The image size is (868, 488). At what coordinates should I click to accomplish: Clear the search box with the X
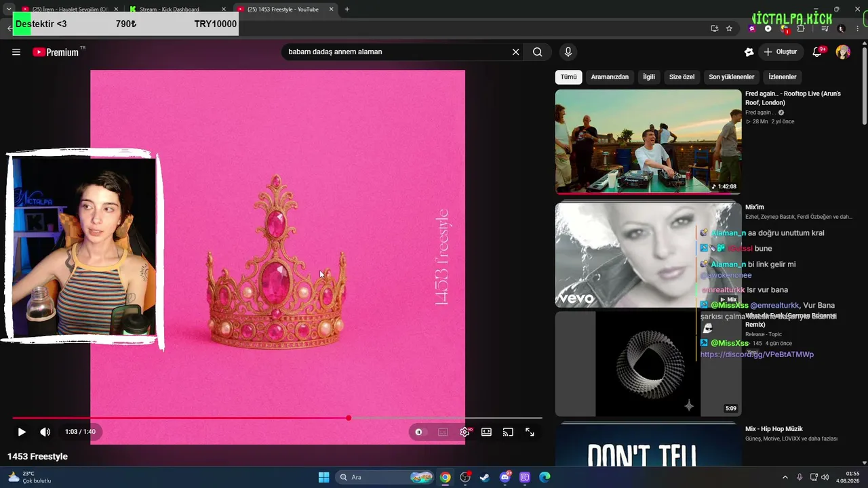[x=515, y=52]
